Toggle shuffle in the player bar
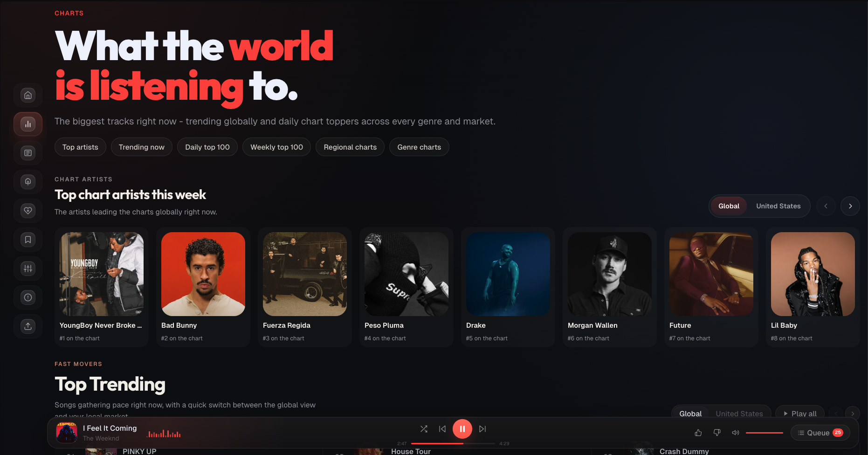 pos(424,429)
